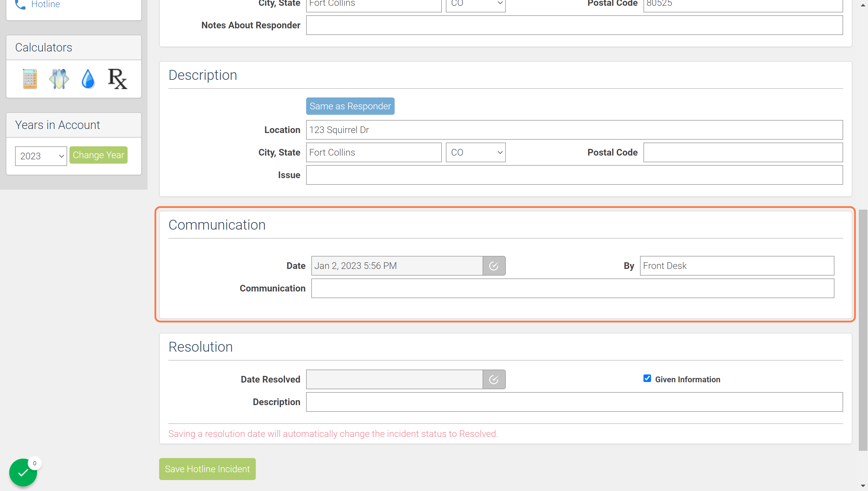This screenshot has width=868, height=491.
Task: Open the Description state CO dropdown
Action: click(476, 152)
